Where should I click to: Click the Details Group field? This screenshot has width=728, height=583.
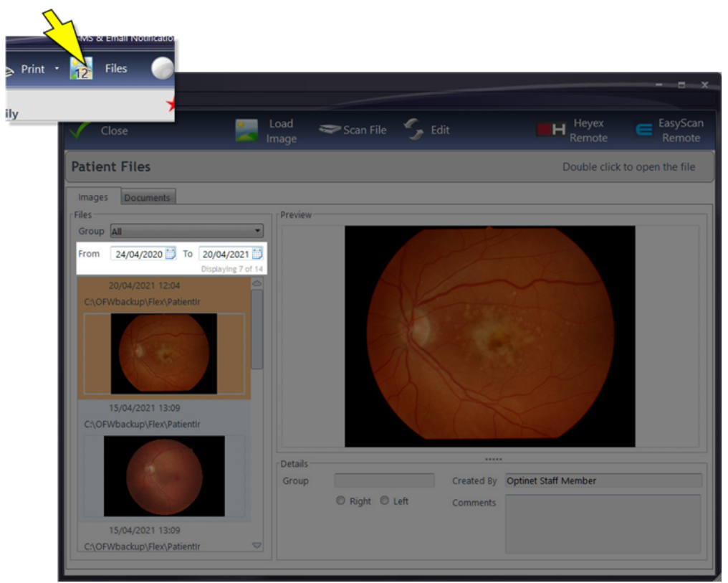point(385,480)
